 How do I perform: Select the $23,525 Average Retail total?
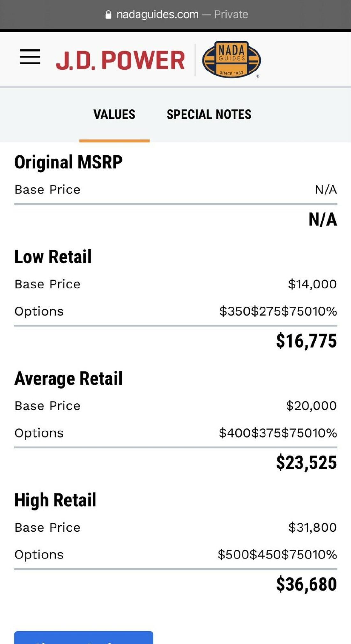306,462
